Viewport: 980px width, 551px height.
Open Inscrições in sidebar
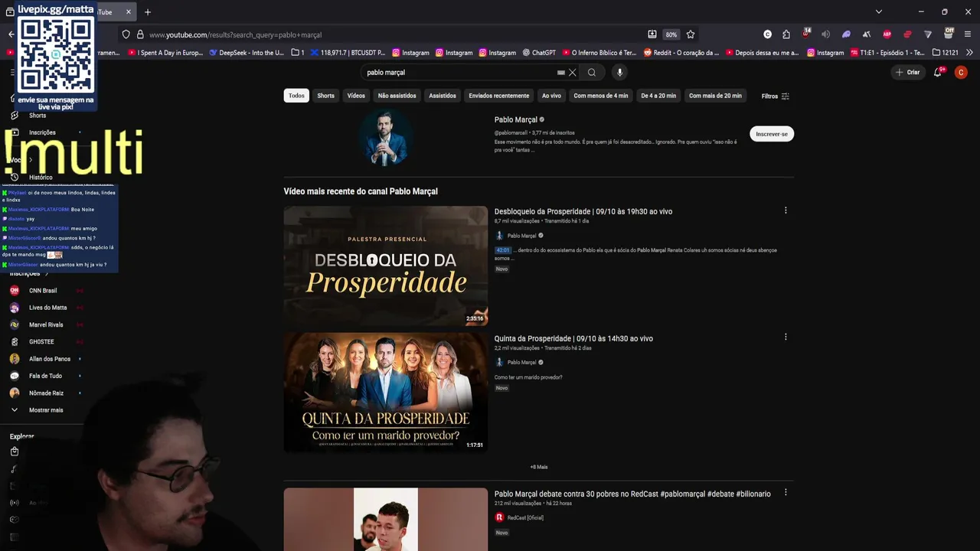click(42, 132)
